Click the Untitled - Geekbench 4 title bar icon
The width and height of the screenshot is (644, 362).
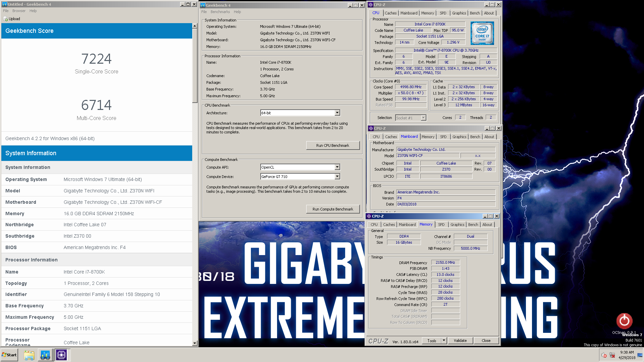(x=5, y=4)
